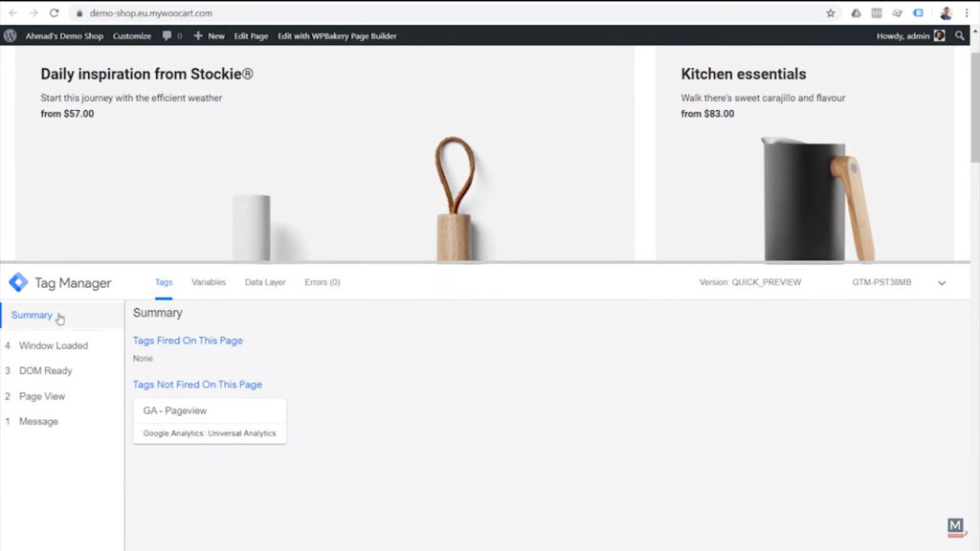This screenshot has height=551, width=980.
Task: Click the admin bar search magnifier
Action: pyautogui.click(x=960, y=35)
